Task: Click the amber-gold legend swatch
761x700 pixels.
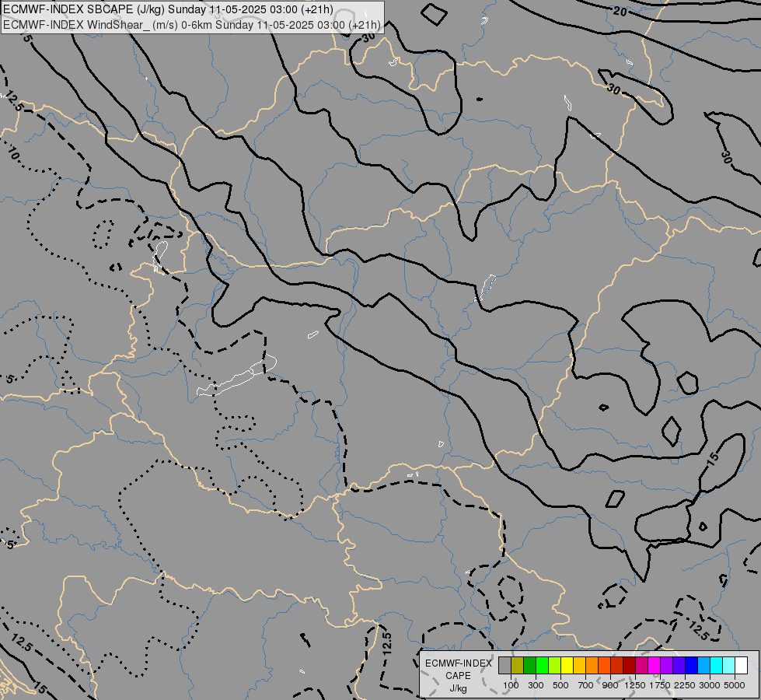Action: tap(579, 666)
